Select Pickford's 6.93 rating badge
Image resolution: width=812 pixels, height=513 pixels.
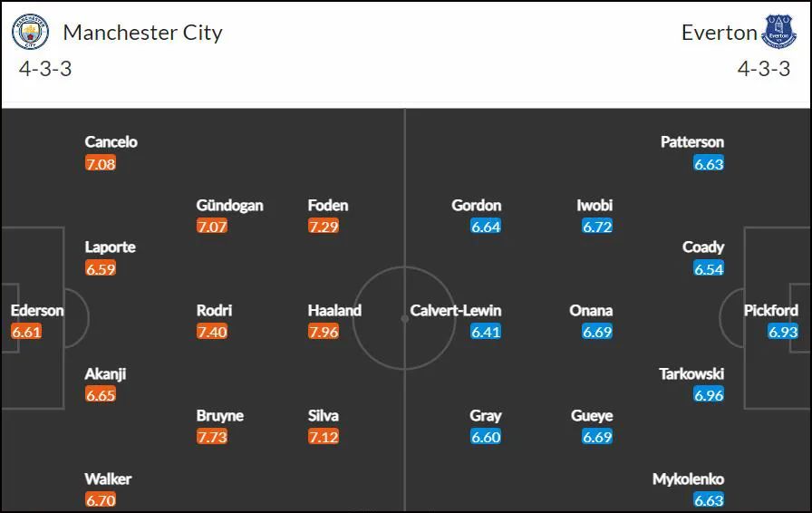pos(783,332)
